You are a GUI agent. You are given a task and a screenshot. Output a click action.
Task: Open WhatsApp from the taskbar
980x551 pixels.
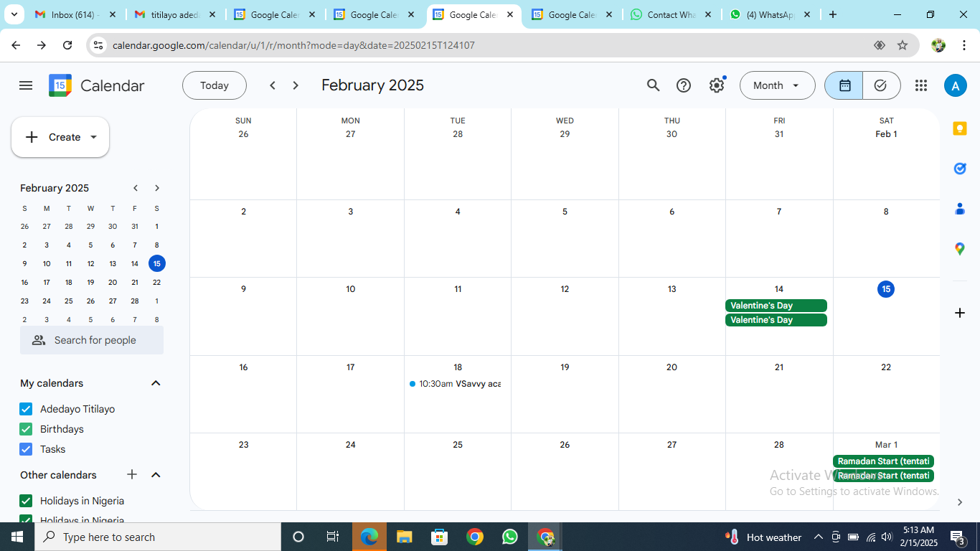coord(510,537)
